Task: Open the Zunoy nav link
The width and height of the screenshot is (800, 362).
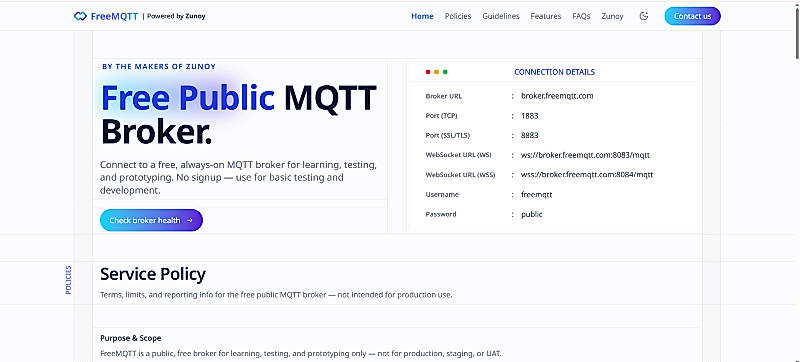Action: (612, 16)
